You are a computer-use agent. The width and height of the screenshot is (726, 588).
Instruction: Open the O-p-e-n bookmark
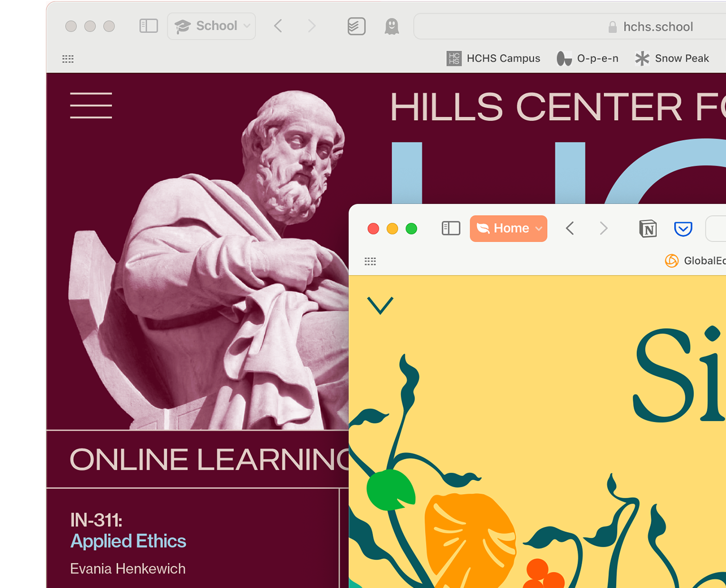tap(587, 58)
